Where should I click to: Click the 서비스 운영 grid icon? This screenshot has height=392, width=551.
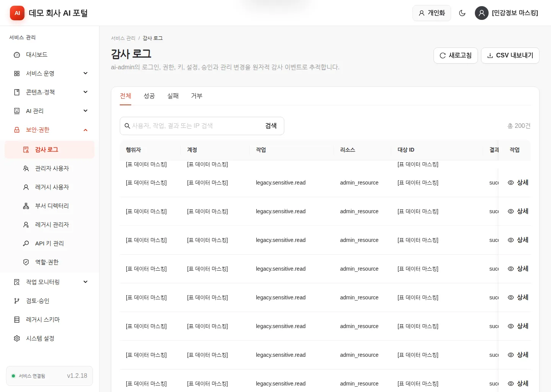pos(17,73)
